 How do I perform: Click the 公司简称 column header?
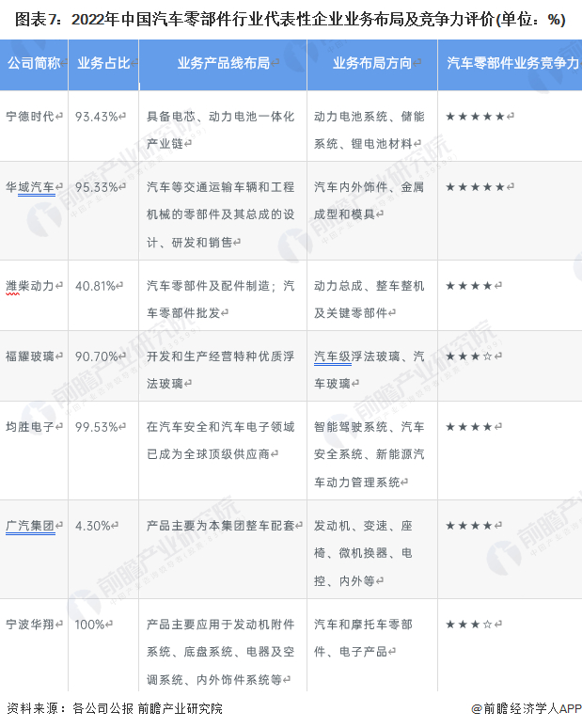coord(34,63)
